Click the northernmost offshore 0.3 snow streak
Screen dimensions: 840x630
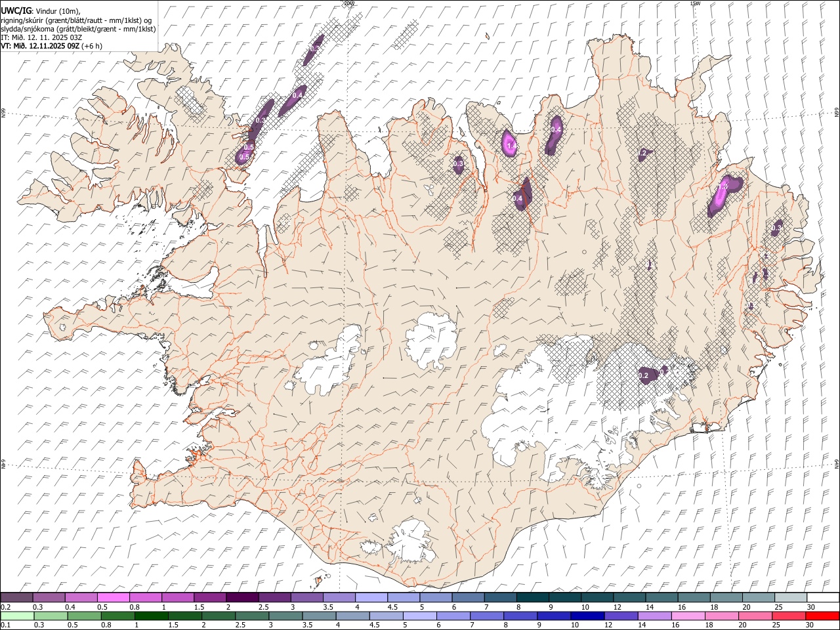313,50
